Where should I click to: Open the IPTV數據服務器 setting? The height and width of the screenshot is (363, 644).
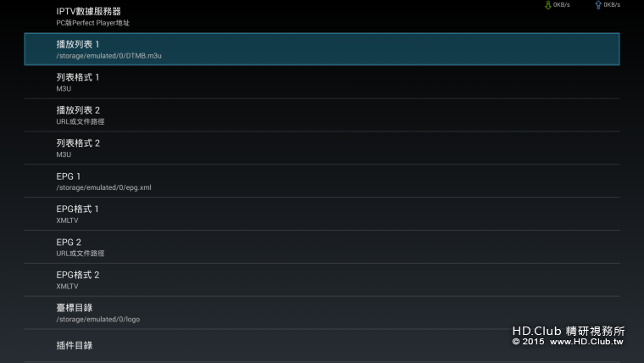tap(322, 16)
